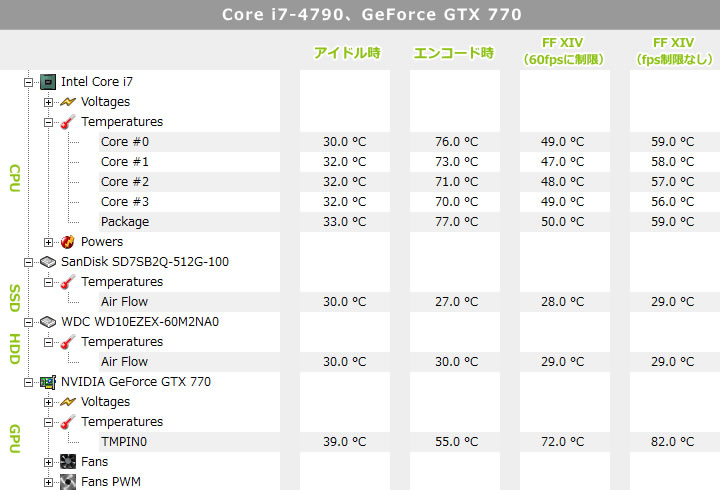Click the エンコード時 column header
Screen dimensions: 720x490
click(454, 53)
